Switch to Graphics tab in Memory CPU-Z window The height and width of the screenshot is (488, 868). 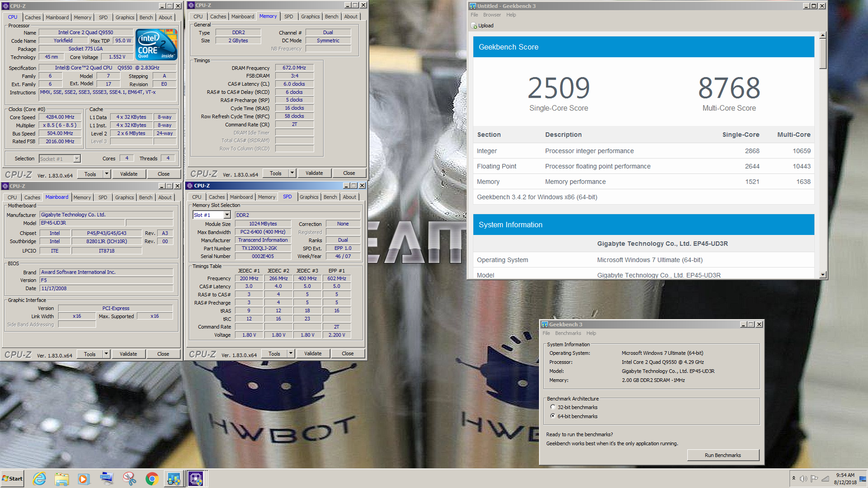[310, 16]
